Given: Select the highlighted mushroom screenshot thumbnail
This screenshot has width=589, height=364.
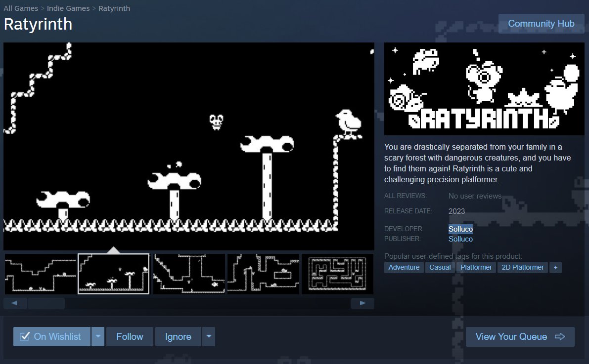Looking at the screenshot, I should [x=113, y=274].
